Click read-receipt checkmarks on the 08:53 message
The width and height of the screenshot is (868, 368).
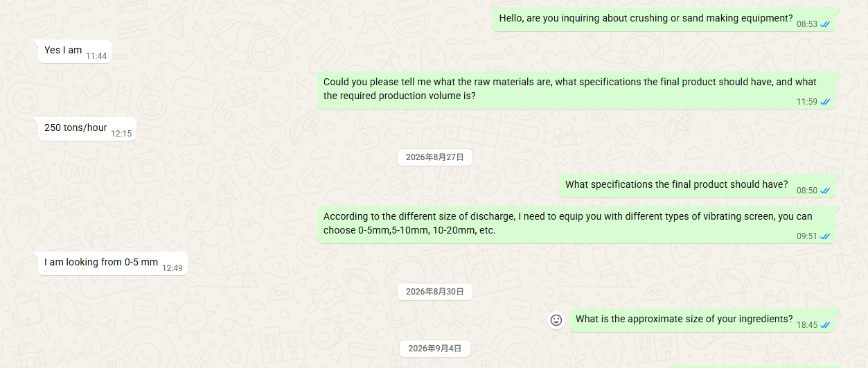click(x=825, y=24)
